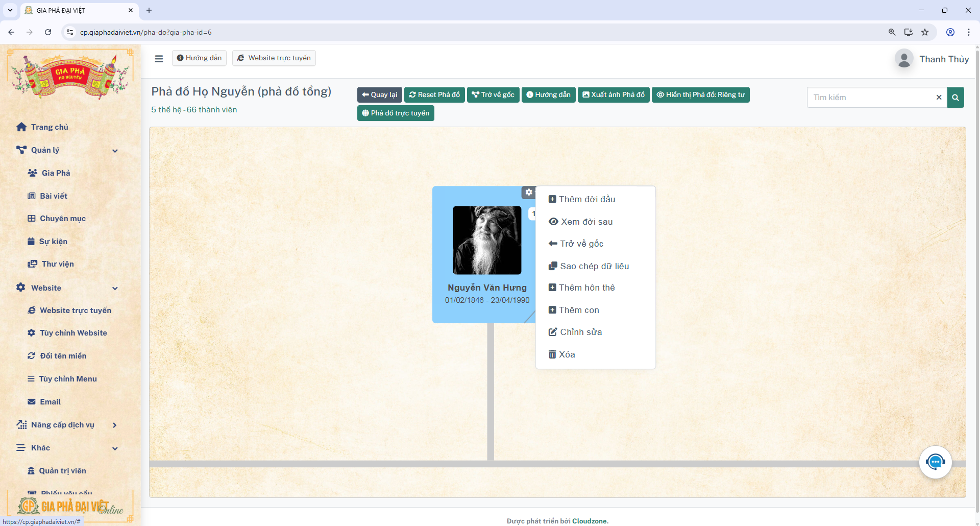Choose Thêm con from context menu
980x526 pixels.
coord(579,310)
